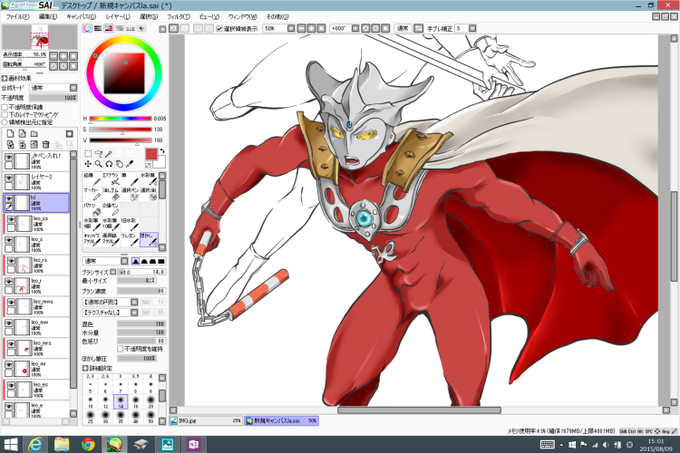
Task: Select the hand pan tool
Action: click(x=119, y=164)
